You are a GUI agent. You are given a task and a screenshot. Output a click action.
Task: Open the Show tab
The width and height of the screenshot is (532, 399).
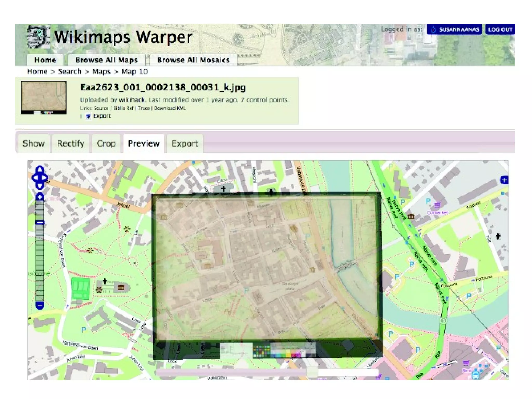34,143
